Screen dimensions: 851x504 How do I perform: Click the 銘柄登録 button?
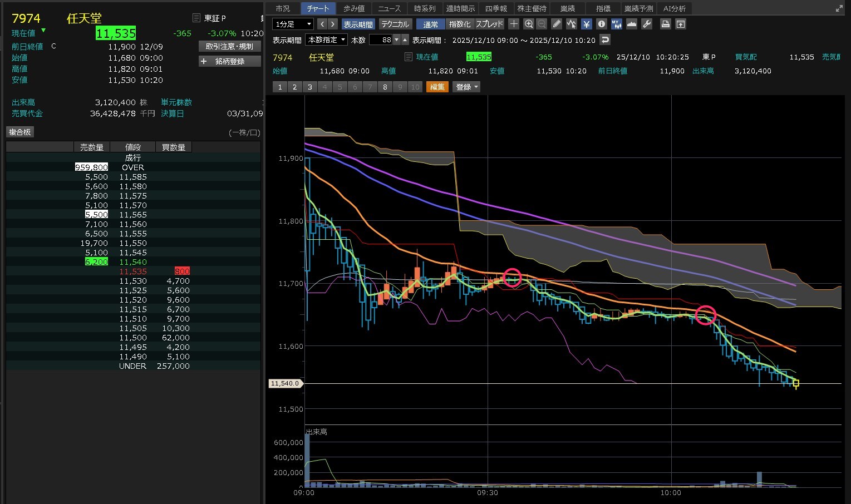(x=229, y=61)
